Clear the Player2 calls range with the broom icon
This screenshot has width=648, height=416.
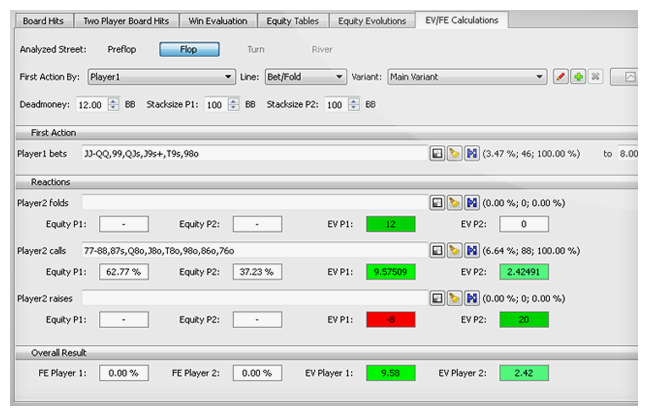[454, 251]
